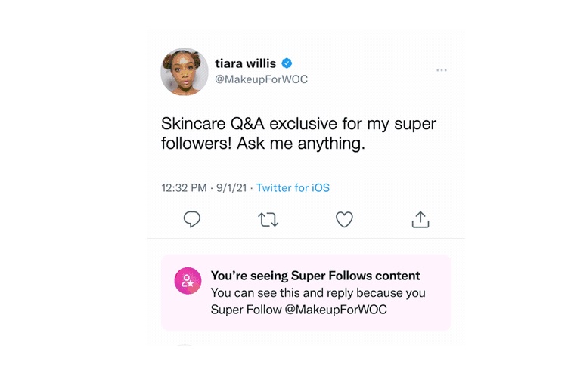Retweet this tweet using the arrows icon
Image resolution: width=574 pixels, height=392 pixels.
(268, 219)
